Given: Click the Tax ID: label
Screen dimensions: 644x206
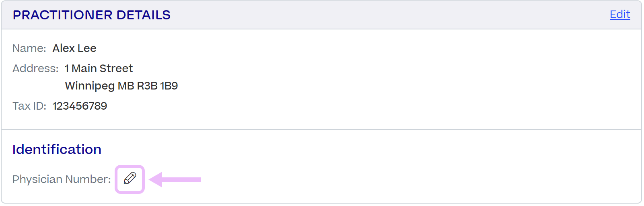Looking at the screenshot, I should (x=29, y=106).
